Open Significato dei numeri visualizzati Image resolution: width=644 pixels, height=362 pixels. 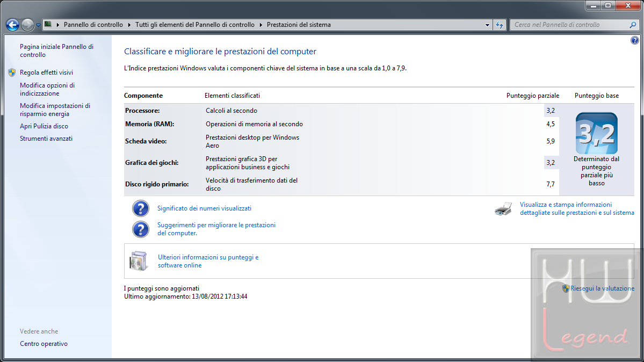[204, 208]
